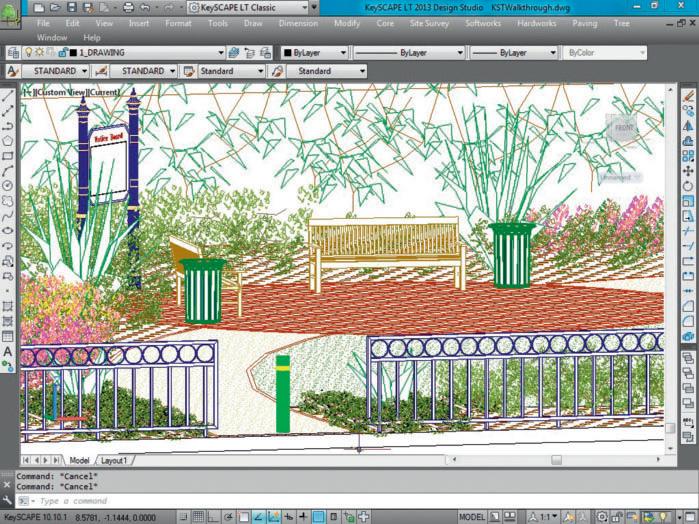Screen dimensions: 699x524
Task: Click the MODEL button in status bar
Action: (x=472, y=517)
